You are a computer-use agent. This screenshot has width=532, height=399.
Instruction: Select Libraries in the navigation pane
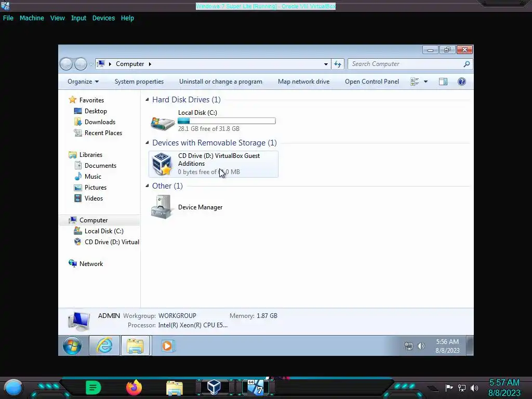(x=91, y=155)
